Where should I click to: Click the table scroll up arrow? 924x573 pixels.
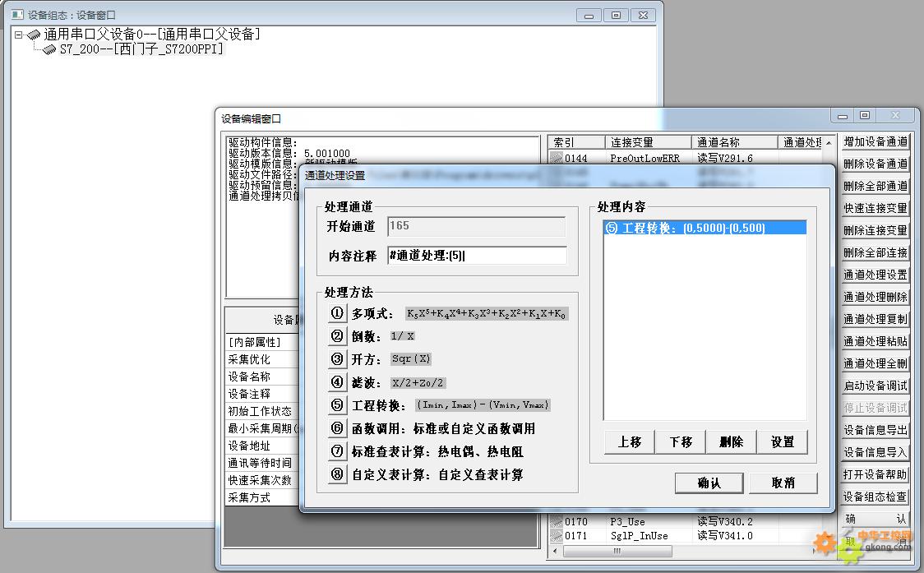click(829, 143)
